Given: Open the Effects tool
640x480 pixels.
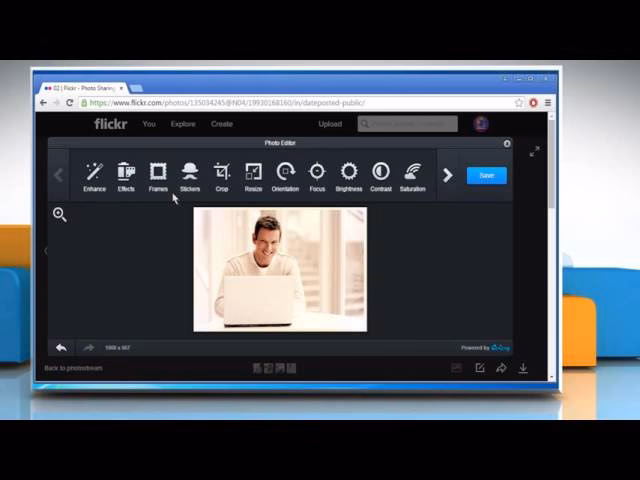Looking at the screenshot, I should point(126,175).
